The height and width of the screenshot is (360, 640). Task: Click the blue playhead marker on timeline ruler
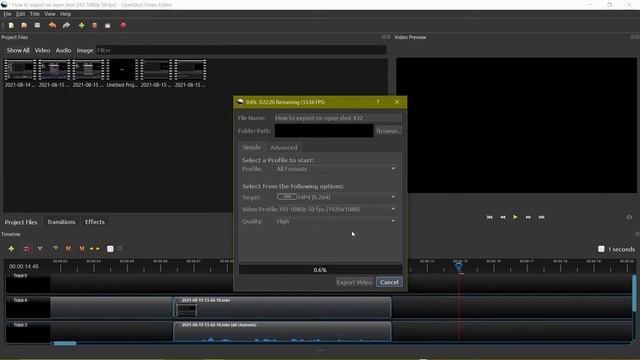(x=459, y=267)
